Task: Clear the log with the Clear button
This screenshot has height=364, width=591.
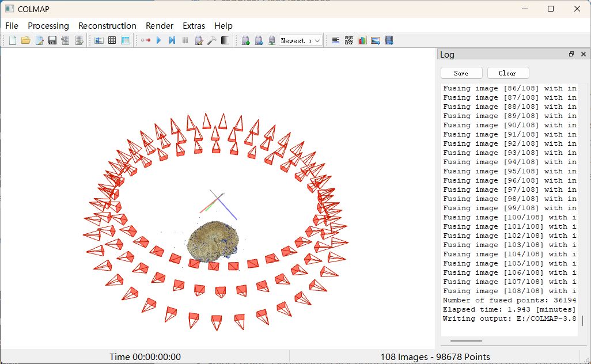Action: (x=507, y=73)
